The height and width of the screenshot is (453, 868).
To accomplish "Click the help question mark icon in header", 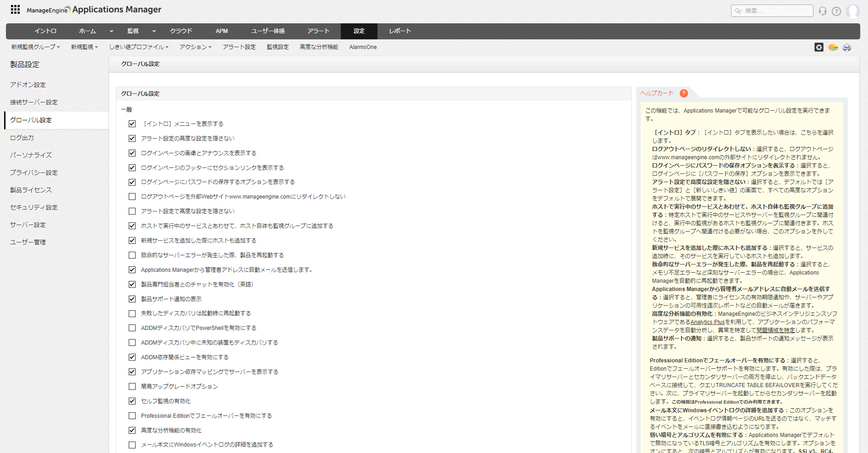I will (836, 11).
